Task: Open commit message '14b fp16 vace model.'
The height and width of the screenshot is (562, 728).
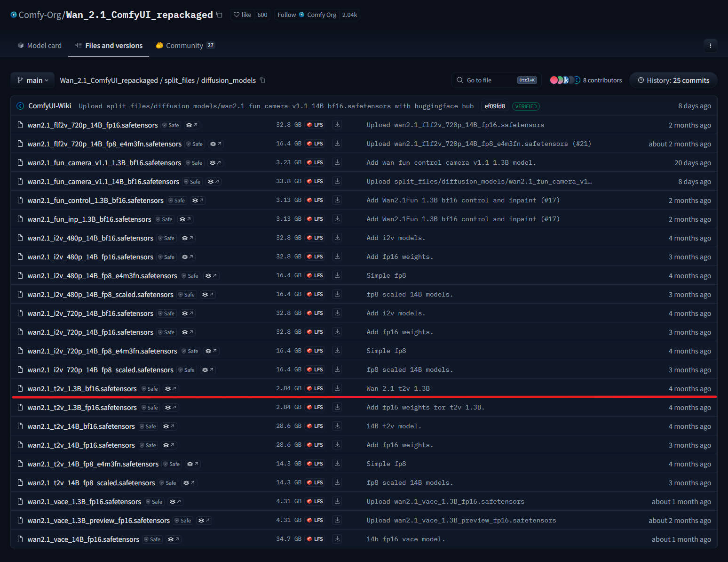Action: [x=406, y=539]
